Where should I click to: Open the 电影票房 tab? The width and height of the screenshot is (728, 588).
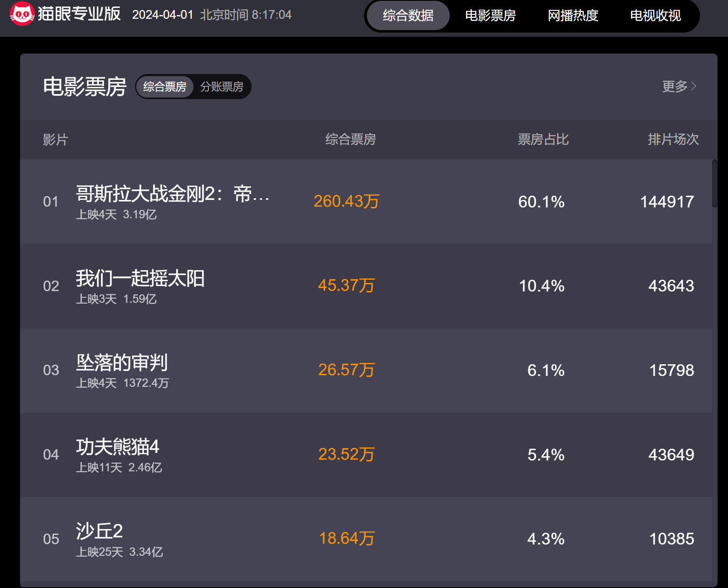pyautogui.click(x=490, y=15)
